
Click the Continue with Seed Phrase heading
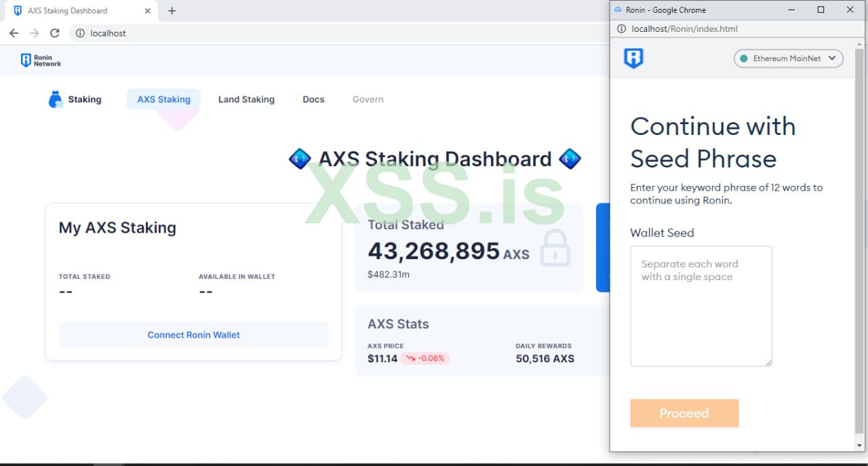(713, 142)
